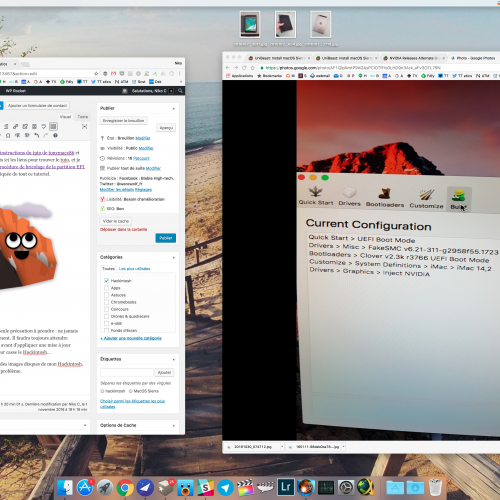Viewport: 500px width, 500px height.
Task: Click the tags input field under Étiquettes
Action: (127, 372)
